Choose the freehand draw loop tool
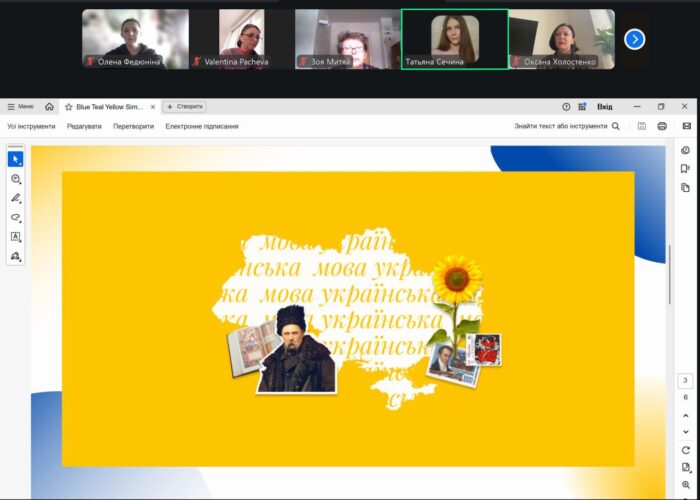This screenshot has height=500, width=700. coord(16,217)
